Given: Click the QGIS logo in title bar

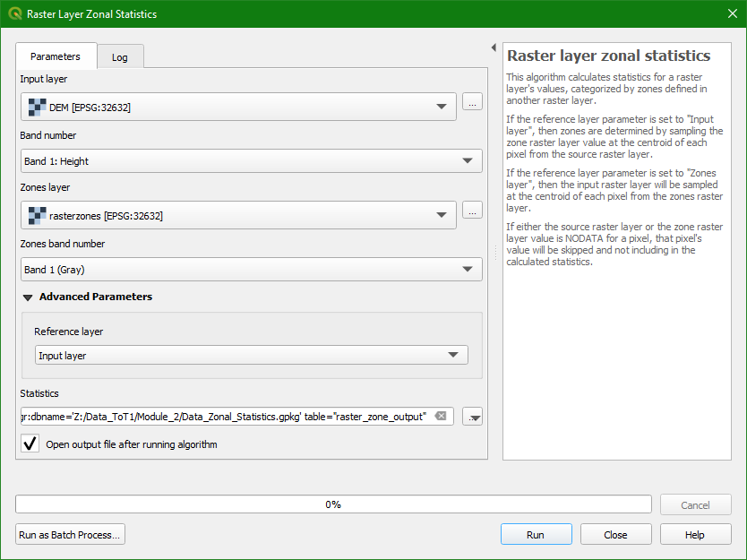Looking at the screenshot, I should point(13,13).
